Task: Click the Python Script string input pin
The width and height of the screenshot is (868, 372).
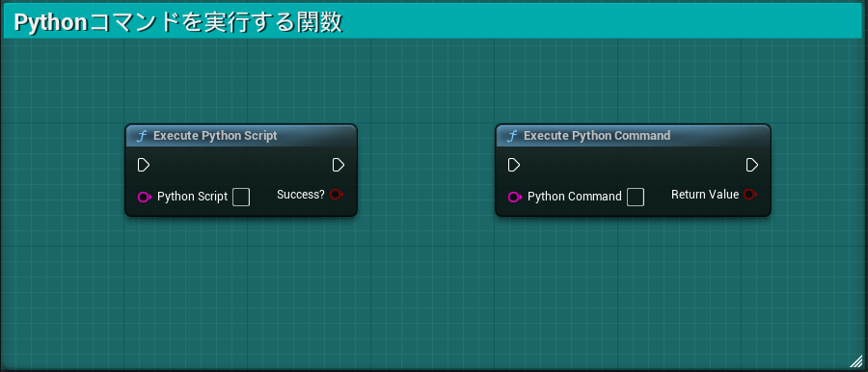Action: click(145, 197)
